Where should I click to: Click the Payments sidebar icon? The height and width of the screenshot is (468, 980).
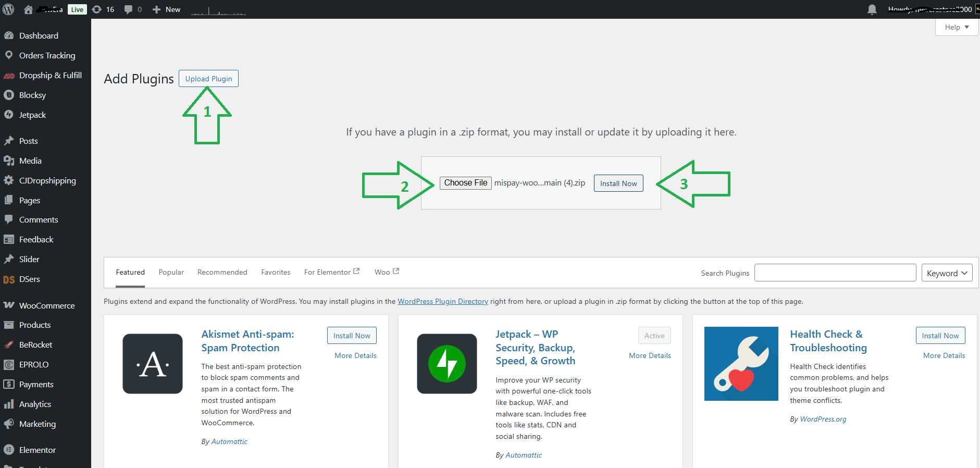9,384
